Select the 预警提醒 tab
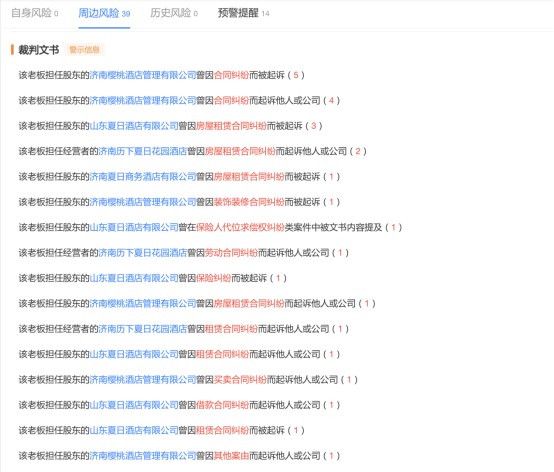Screen dimensions: 554x472 point(243,13)
